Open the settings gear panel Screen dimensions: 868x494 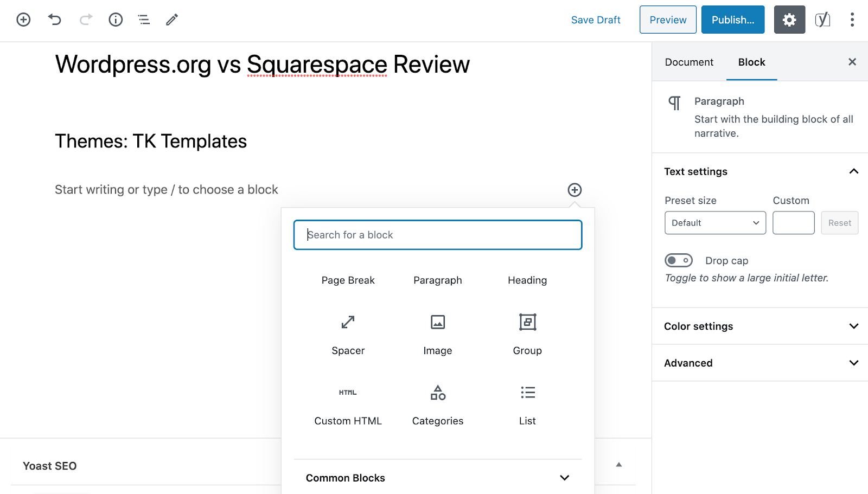tap(789, 20)
